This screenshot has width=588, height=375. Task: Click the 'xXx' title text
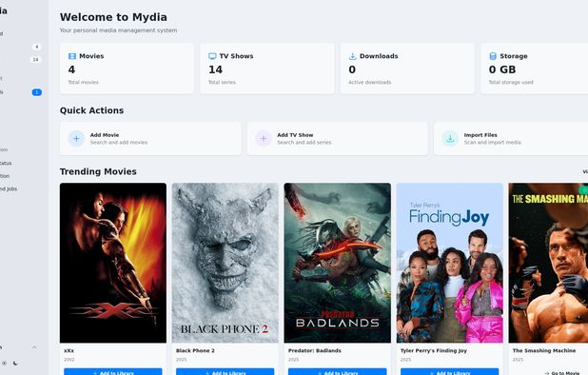[x=69, y=350]
